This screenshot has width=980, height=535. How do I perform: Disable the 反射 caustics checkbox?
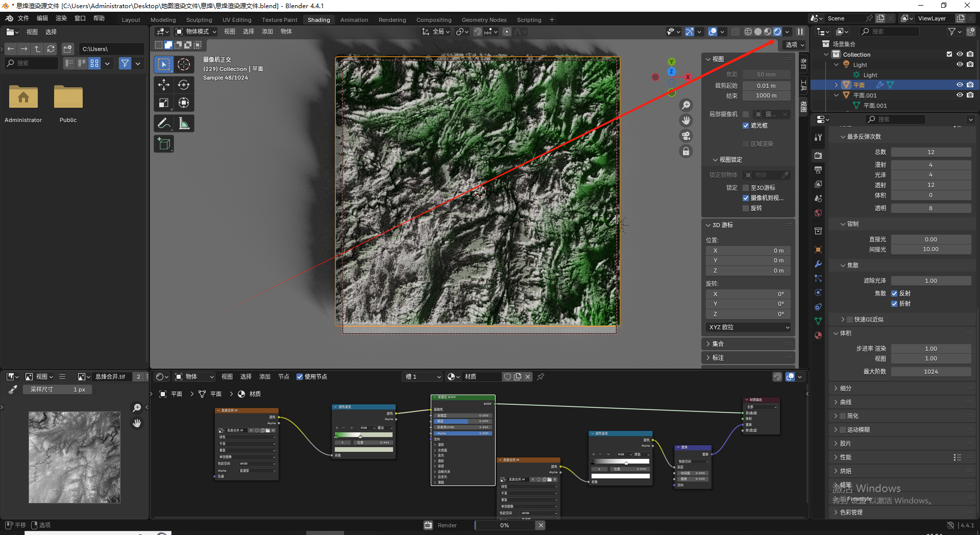click(894, 294)
